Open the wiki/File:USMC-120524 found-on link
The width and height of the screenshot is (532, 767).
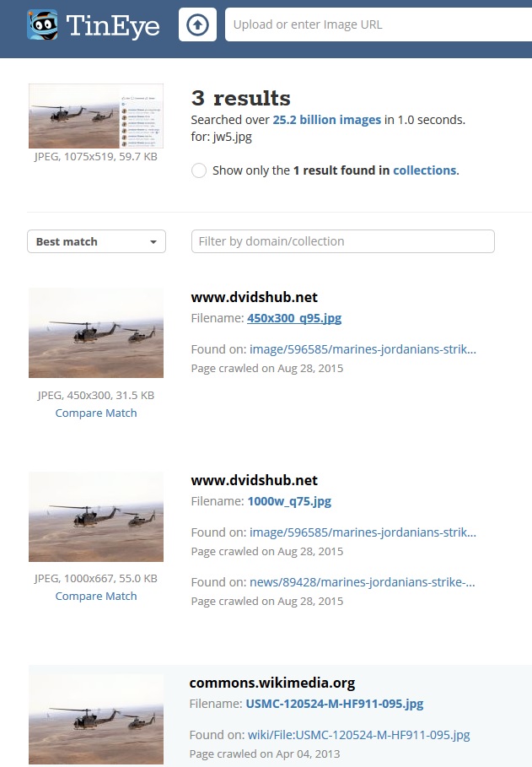359,735
